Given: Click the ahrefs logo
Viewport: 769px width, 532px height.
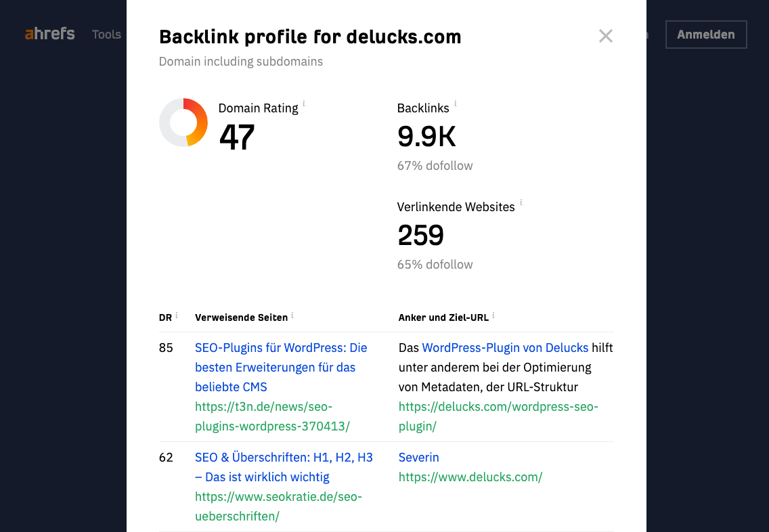Looking at the screenshot, I should pos(50,34).
